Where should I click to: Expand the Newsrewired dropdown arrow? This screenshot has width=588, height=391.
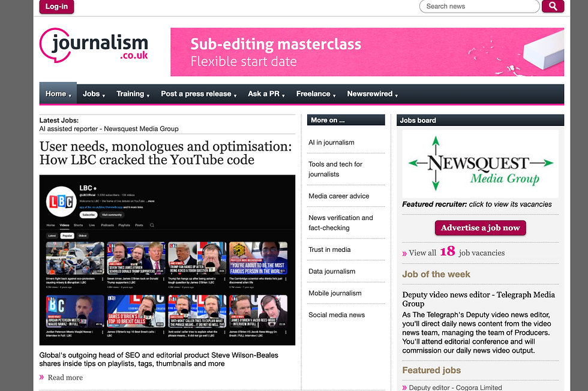[x=397, y=95]
